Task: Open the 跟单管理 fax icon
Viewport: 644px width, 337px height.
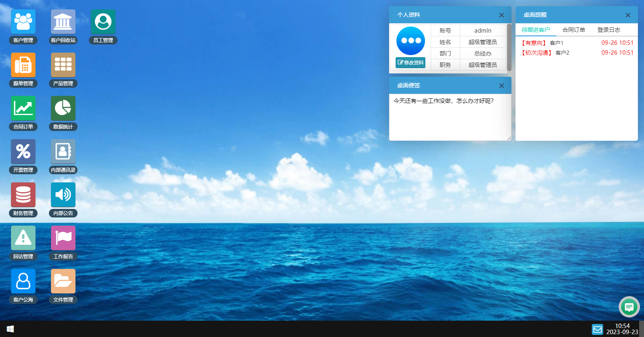Action: click(23, 65)
